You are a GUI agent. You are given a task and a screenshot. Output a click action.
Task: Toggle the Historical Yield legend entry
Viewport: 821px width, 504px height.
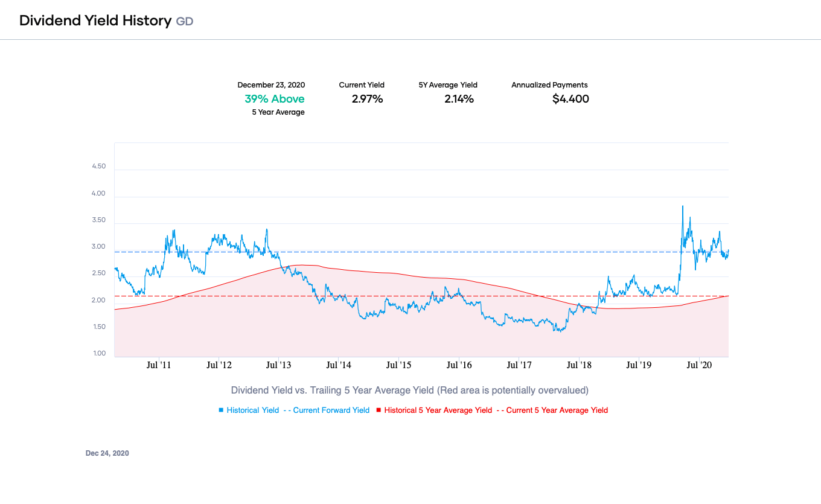(x=249, y=410)
